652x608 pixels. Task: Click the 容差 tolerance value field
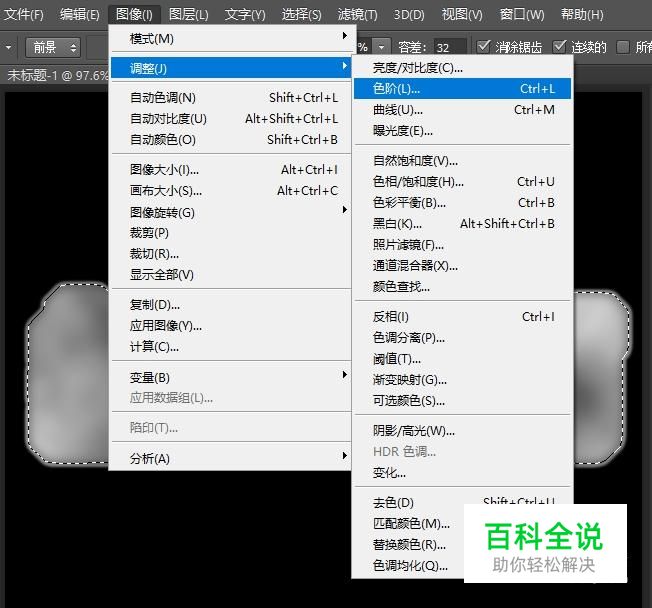click(450, 47)
